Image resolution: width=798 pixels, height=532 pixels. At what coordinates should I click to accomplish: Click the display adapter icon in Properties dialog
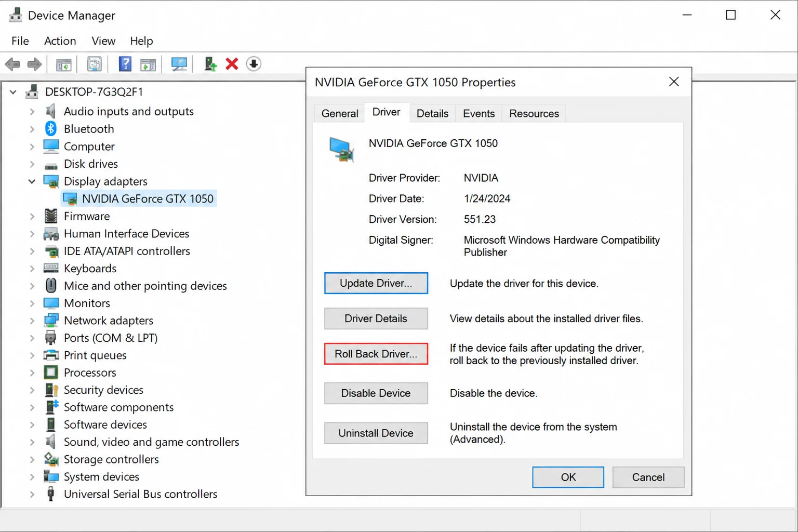pos(342,150)
